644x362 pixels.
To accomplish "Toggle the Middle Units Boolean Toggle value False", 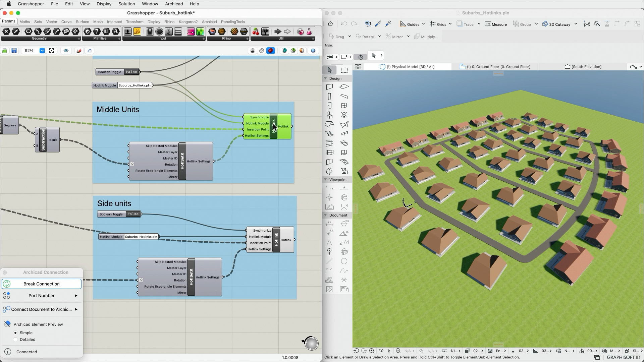I will [x=131, y=72].
